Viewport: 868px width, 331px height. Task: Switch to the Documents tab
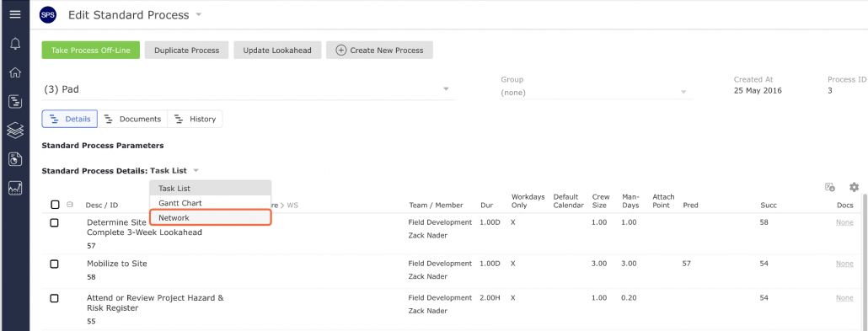tap(133, 119)
